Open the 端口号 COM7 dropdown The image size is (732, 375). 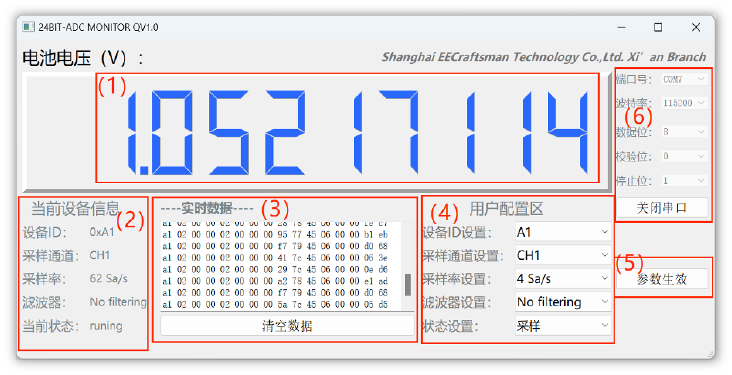(684, 79)
